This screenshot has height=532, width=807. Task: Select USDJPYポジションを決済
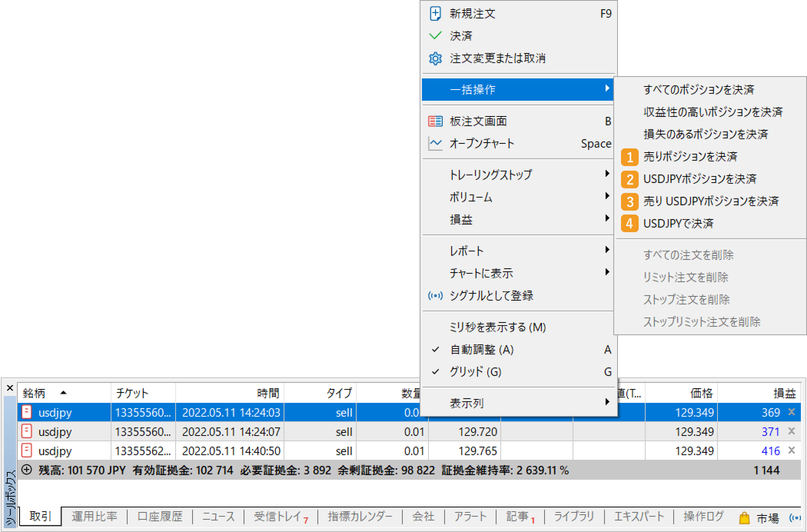[711, 179]
